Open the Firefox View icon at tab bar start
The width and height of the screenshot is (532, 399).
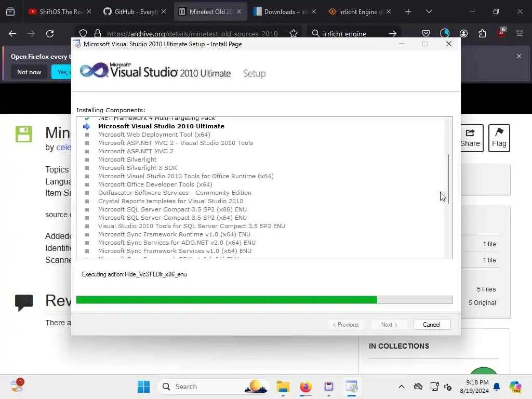10,12
